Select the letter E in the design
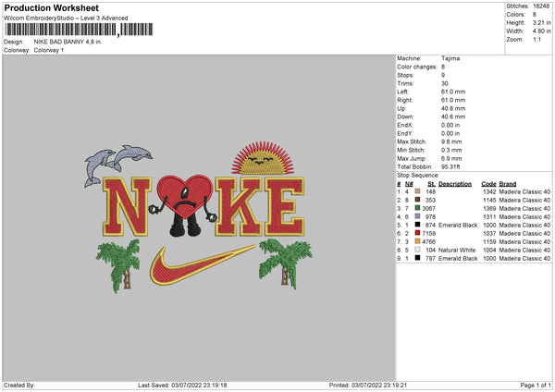The width and height of the screenshot is (555, 392). (284, 207)
